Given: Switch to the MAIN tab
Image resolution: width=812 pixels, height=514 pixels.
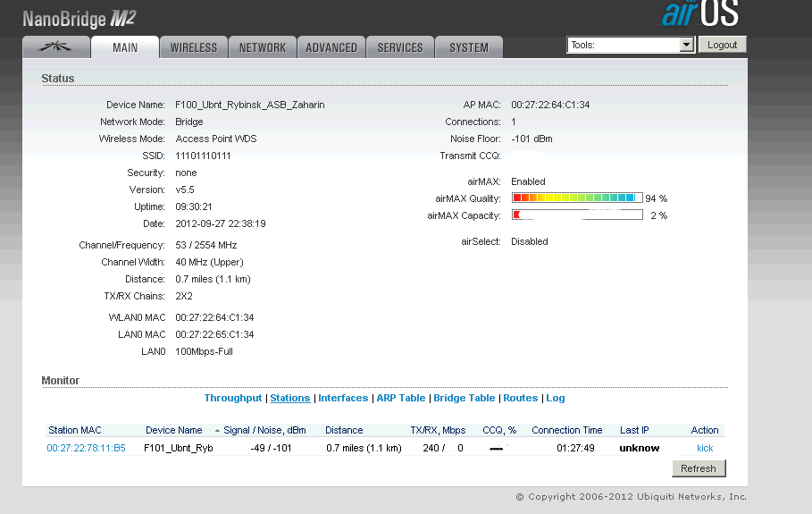Looking at the screenshot, I should click(125, 47).
